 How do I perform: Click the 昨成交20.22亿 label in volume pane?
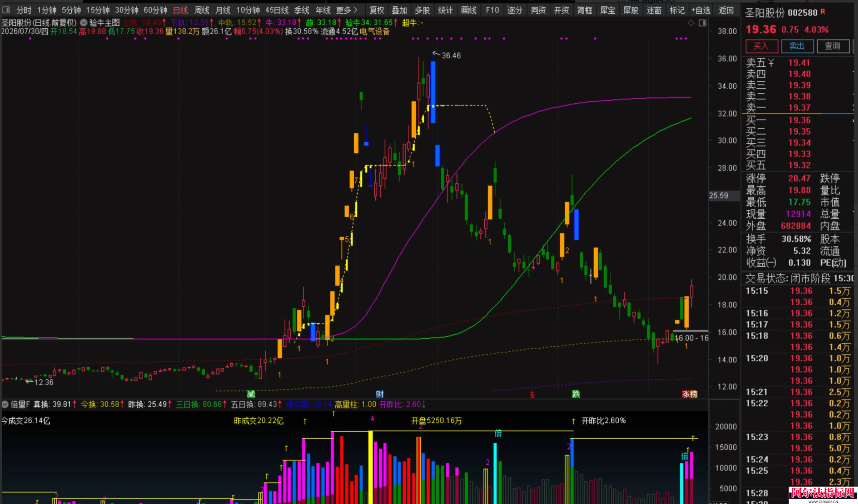pos(258,421)
